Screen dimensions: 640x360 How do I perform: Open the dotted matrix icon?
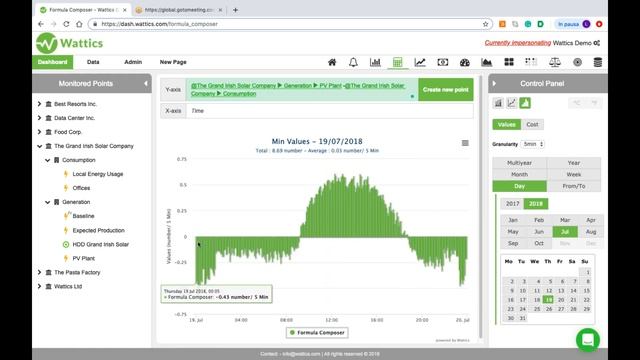531,62
